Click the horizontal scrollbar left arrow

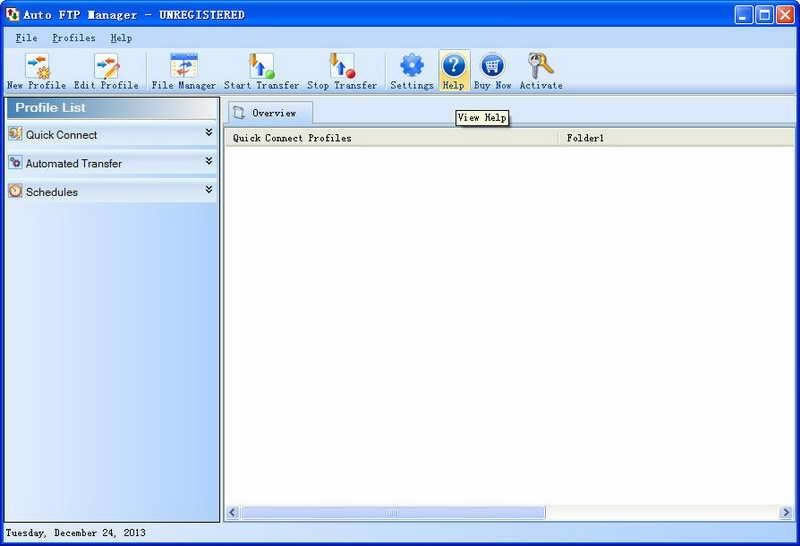(x=232, y=513)
